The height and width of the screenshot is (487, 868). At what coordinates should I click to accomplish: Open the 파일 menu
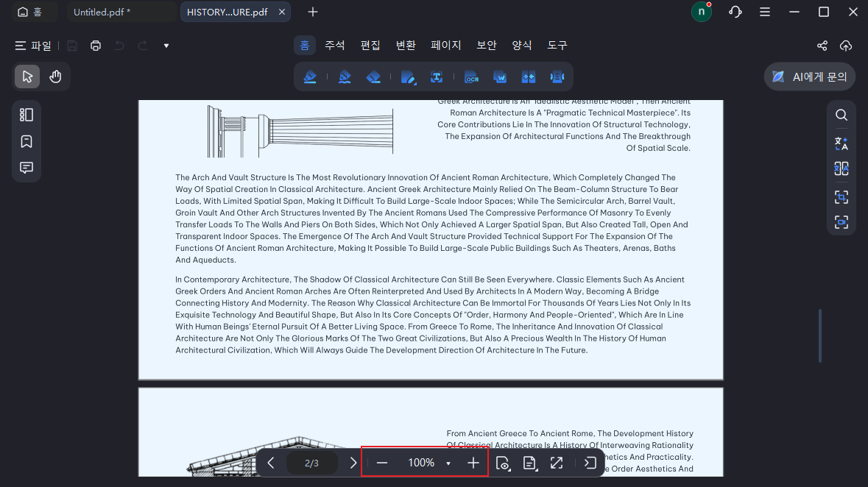[x=33, y=46]
